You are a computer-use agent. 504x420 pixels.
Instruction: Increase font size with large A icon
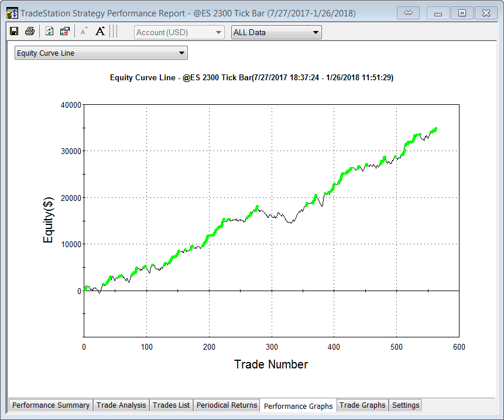click(100, 32)
